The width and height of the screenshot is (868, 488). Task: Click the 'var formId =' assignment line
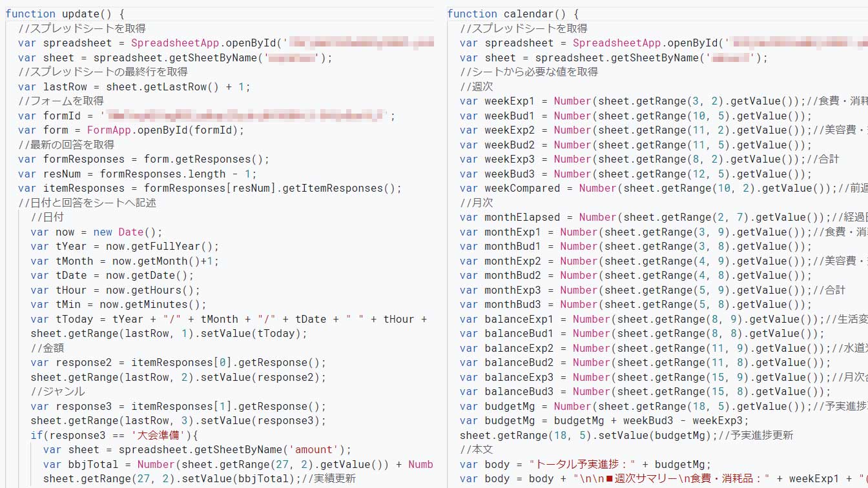click(207, 116)
